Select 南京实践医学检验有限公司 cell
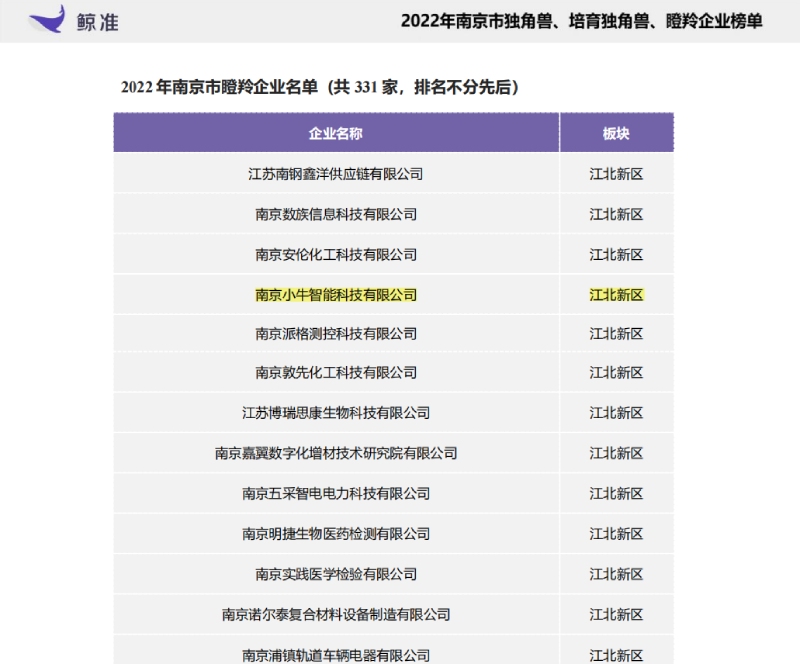 (336, 574)
